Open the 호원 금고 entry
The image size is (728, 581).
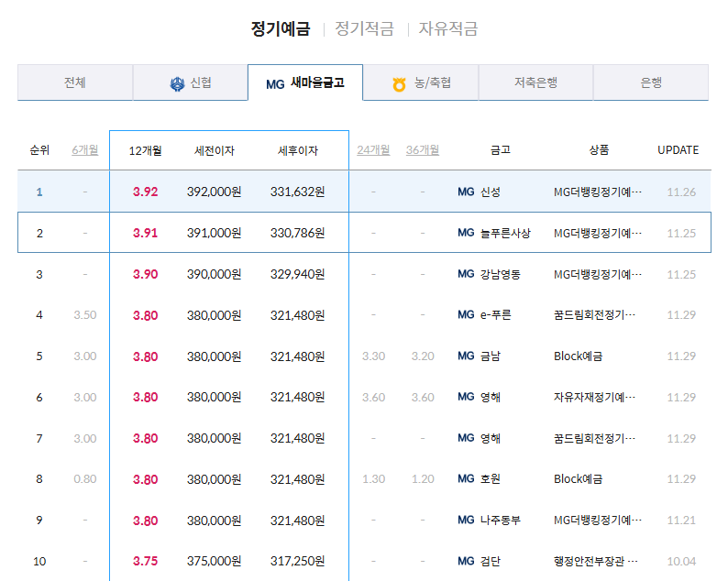point(491,479)
